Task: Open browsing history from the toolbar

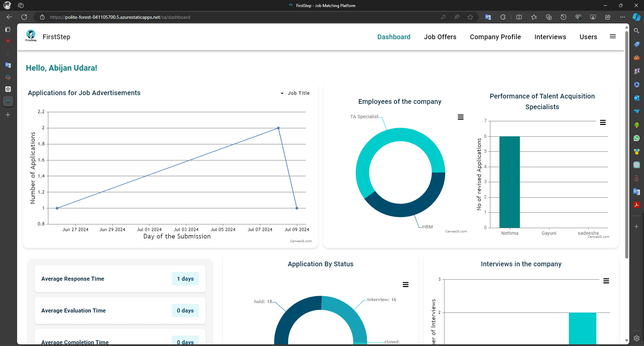Action: point(563,17)
